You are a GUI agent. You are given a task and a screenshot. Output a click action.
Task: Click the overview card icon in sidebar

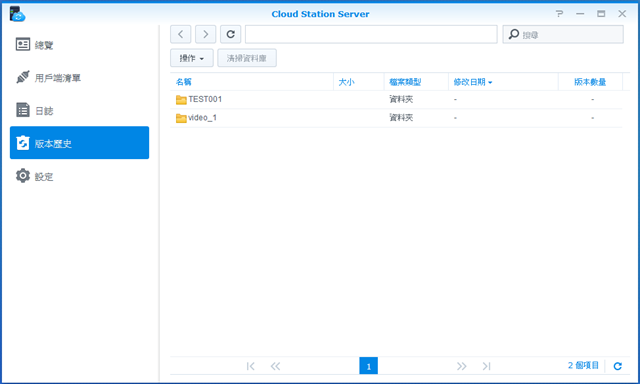pos(23,44)
